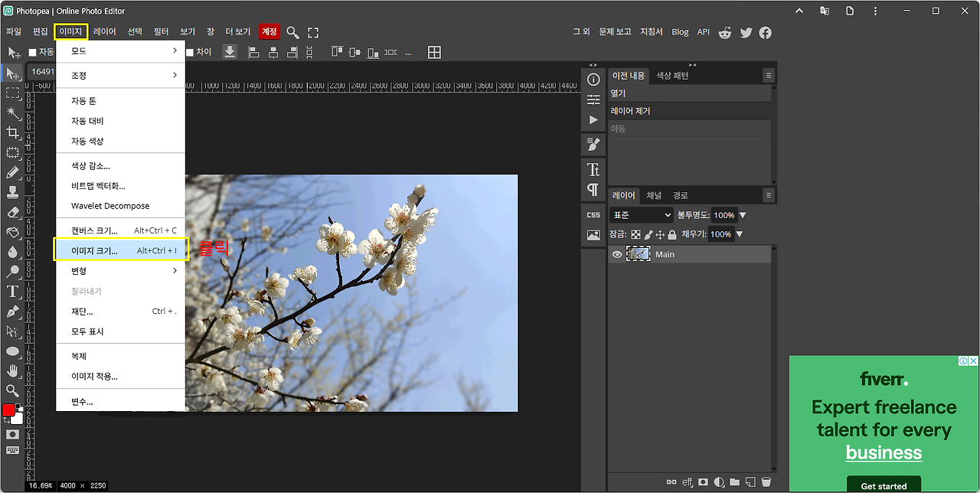Select the Dodge tool
This screenshot has height=493, width=980.
click(13, 272)
